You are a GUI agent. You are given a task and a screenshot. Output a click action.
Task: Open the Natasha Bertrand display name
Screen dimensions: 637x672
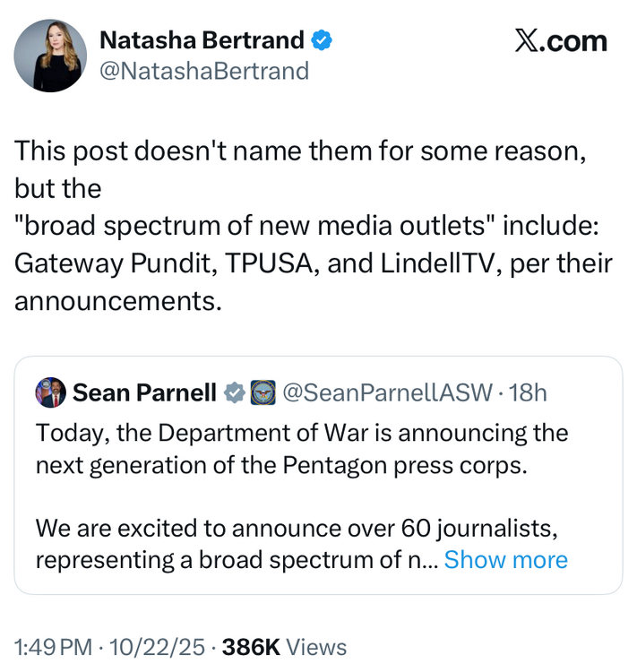202,39
